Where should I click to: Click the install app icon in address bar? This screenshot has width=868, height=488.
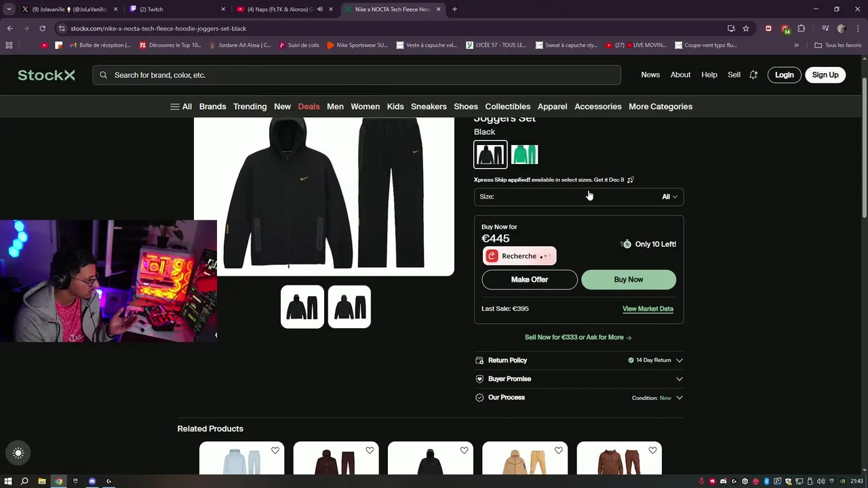click(731, 28)
